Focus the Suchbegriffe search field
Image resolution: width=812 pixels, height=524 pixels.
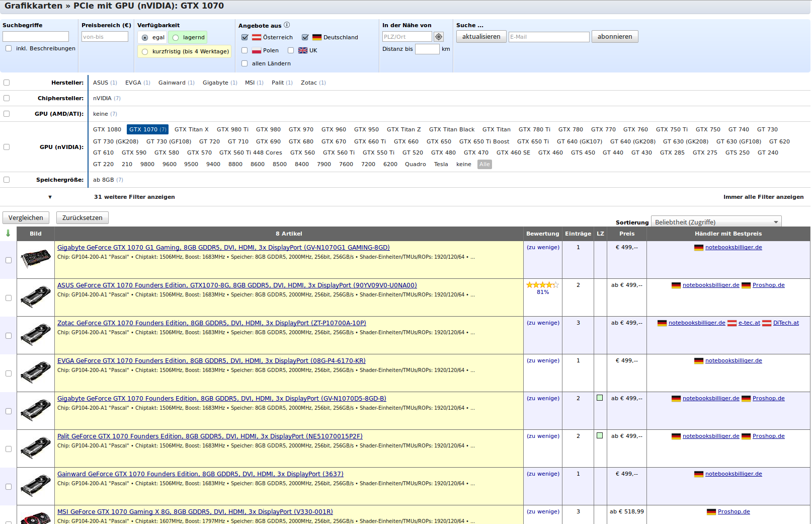(36, 37)
